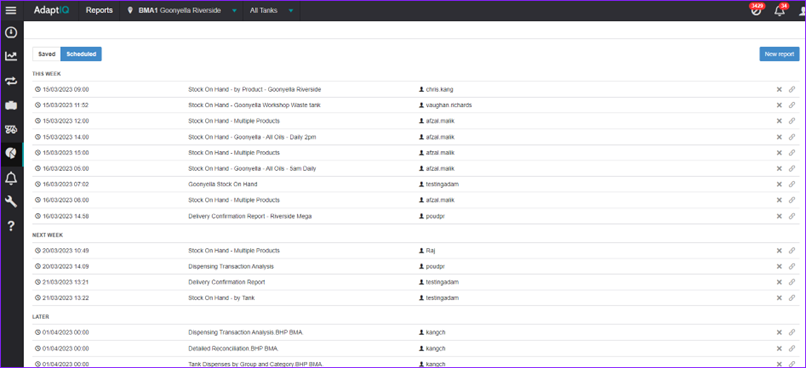
Task: Delete the Raj scheduled report
Action: click(779, 251)
